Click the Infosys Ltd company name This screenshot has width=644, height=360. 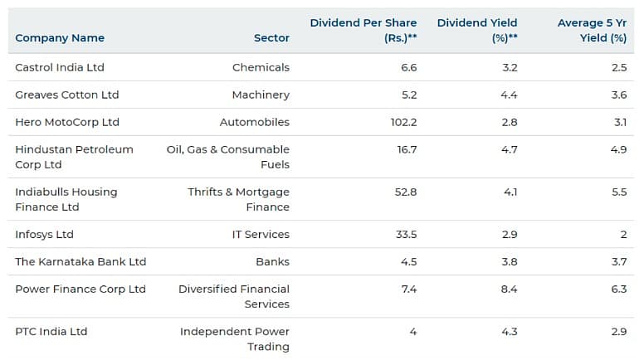point(45,234)
